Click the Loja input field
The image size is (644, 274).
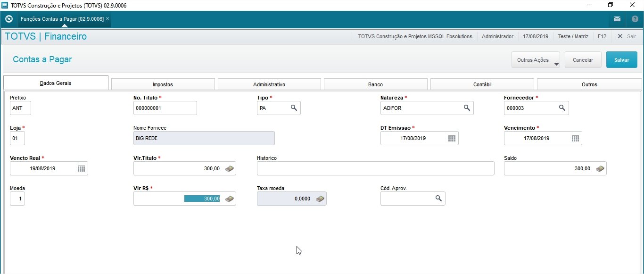pos(17,138)
